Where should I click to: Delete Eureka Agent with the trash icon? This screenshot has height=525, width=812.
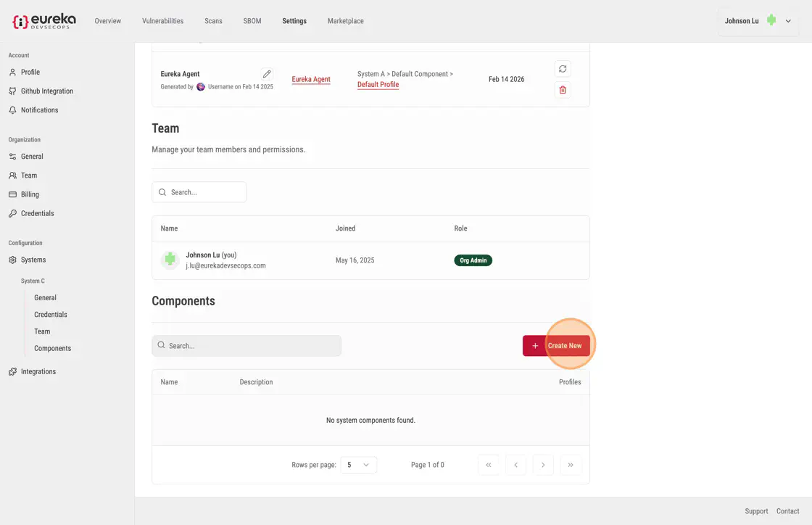point(563,90)
